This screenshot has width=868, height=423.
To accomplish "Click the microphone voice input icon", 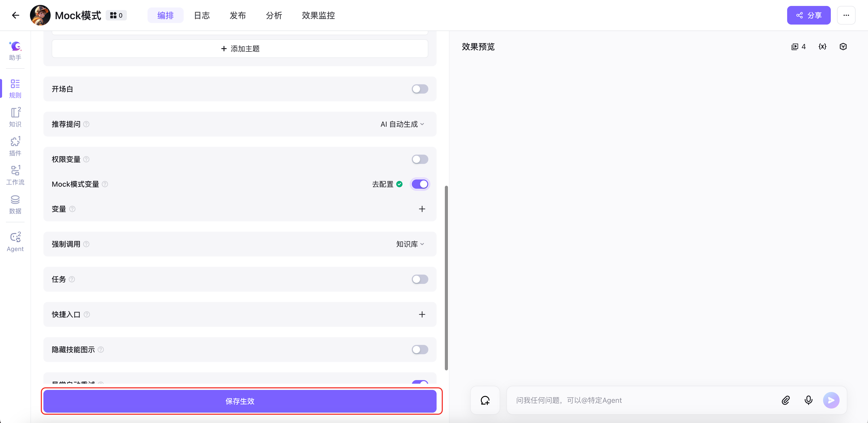I will [x=808, y=400].
